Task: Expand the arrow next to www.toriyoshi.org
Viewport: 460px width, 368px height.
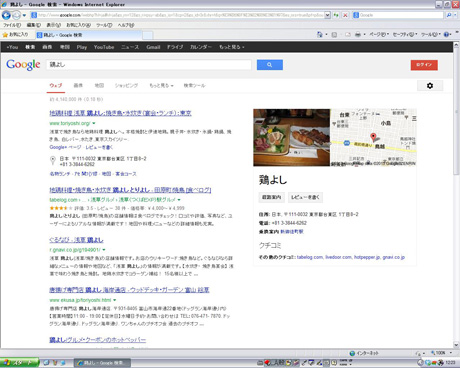Action: click(x=94, y=123)
